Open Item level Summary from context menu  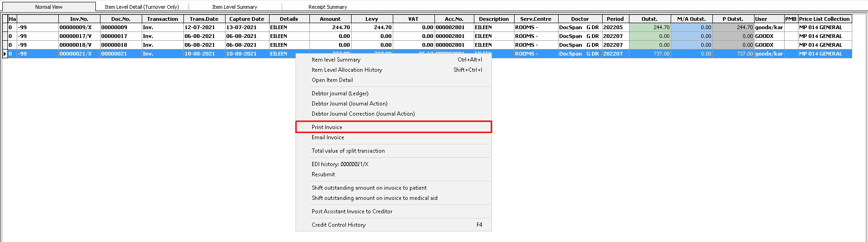coord(336,60)
